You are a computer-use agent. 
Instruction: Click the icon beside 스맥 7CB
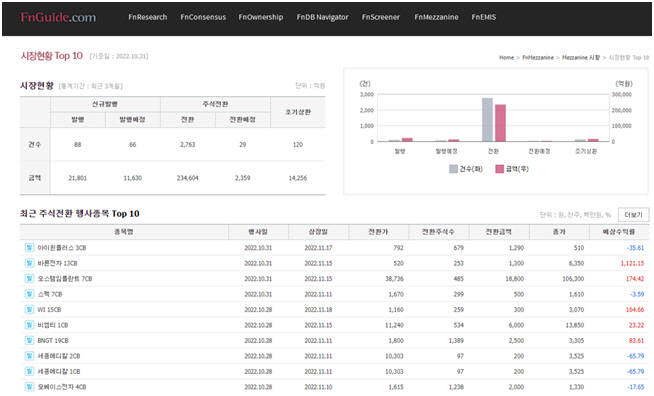pos(29,294)
